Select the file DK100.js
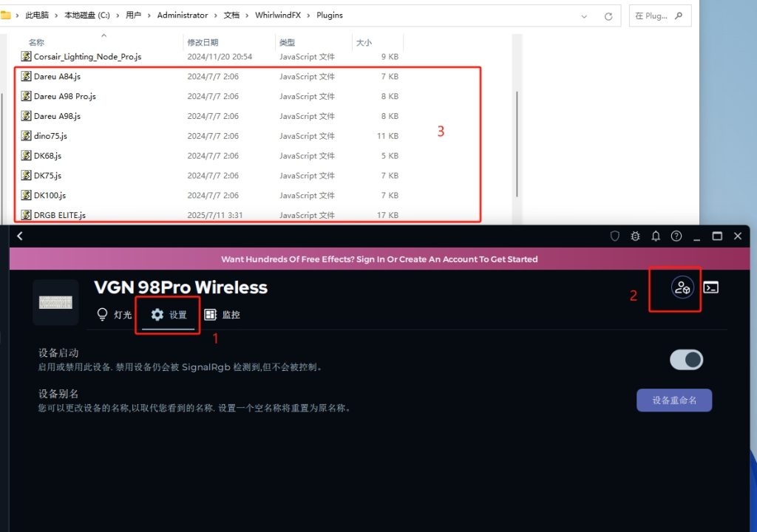Screen dimensions: 757x532 (x=50, y=195)
